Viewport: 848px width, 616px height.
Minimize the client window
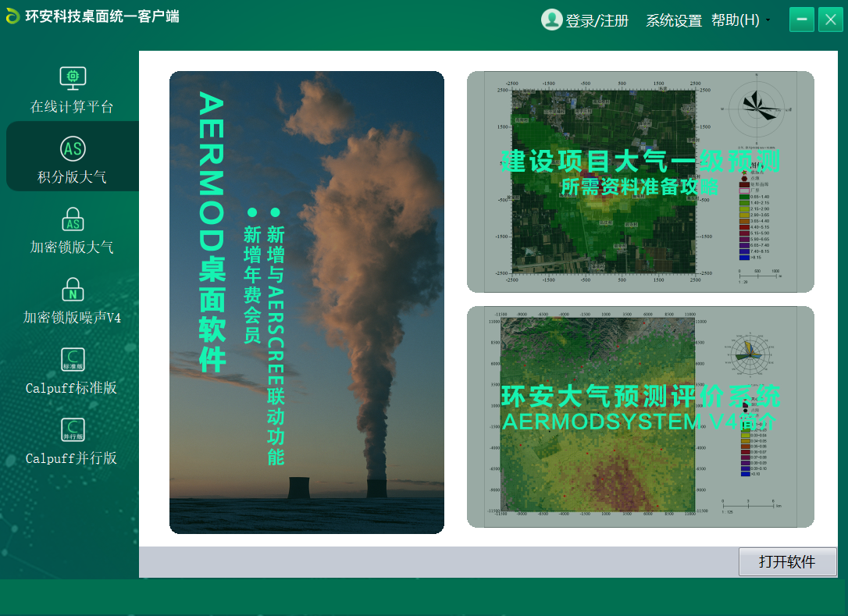802,20
